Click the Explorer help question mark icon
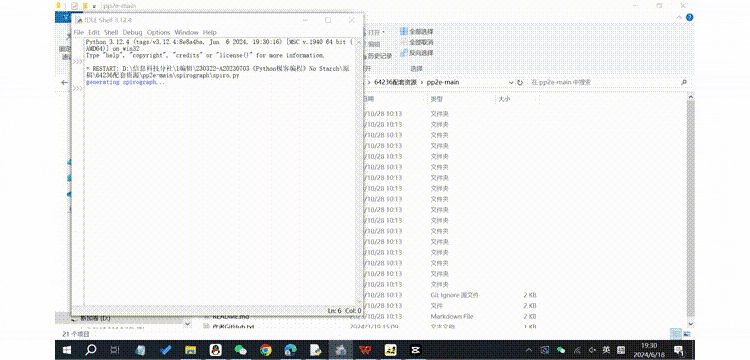 (689, 18)
